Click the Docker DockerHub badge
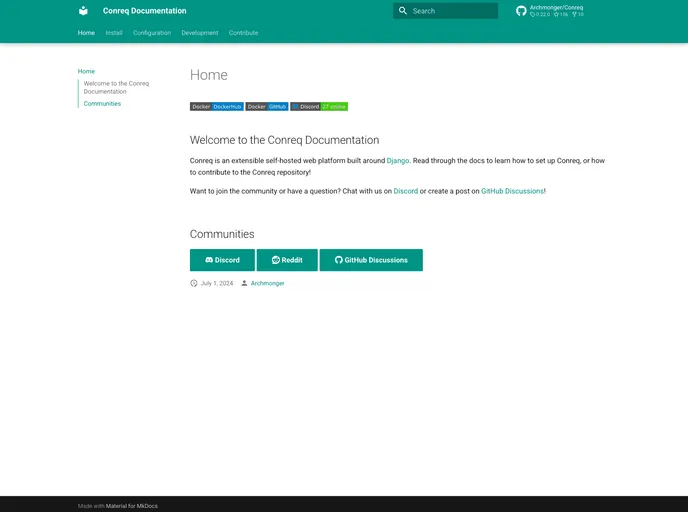 tap(217, 106)
